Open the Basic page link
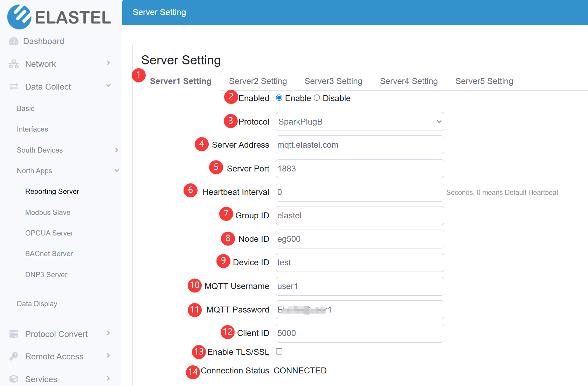This screenshot has width=588, height=386. (x=26, y=108)
